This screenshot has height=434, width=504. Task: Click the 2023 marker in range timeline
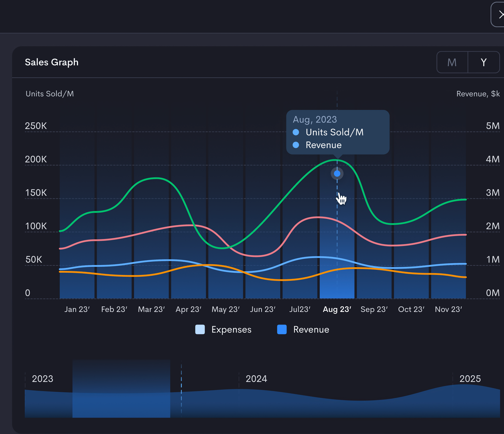(43, 379)
